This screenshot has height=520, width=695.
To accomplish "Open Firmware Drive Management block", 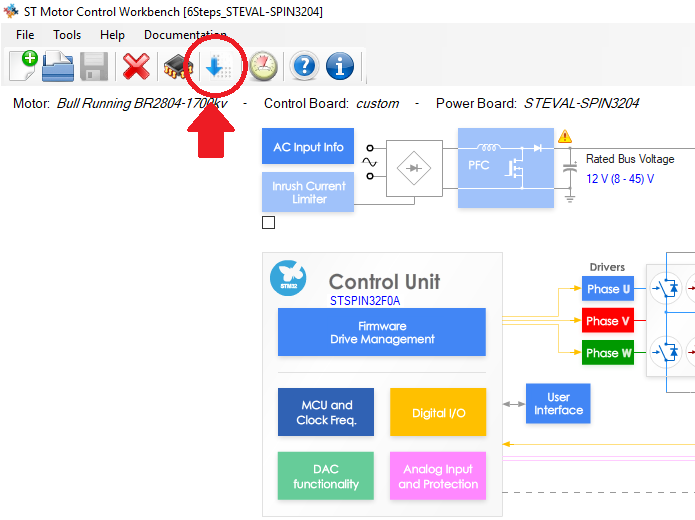I will [382, 332].
